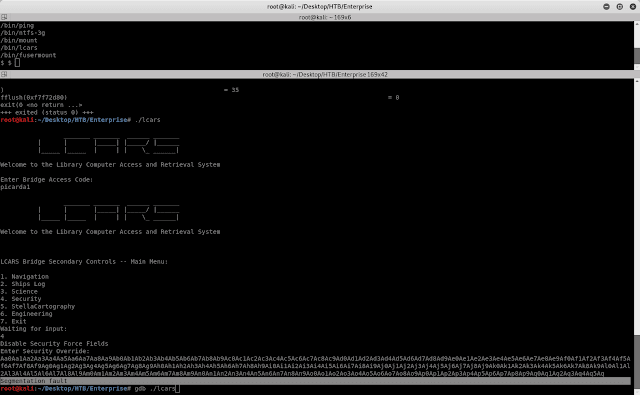This screenshot has width=640, height=395.
Task: Click 'Waiting for input:' text
Action: click(x=33, y=328)
